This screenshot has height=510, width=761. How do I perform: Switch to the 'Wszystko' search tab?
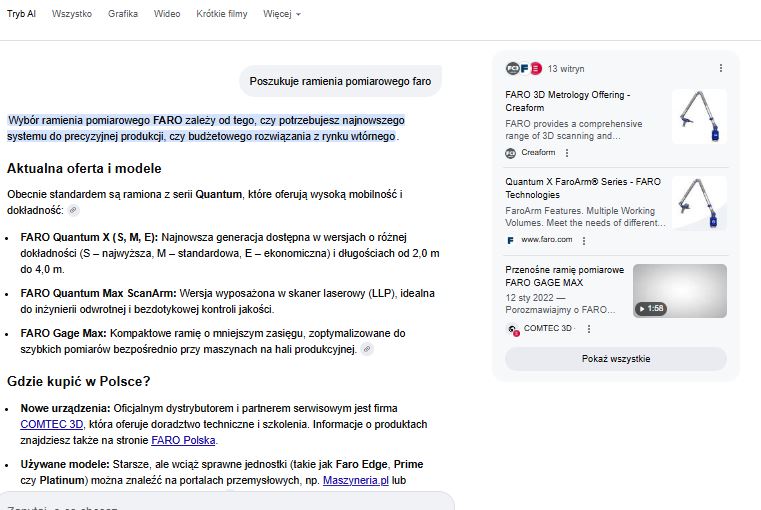(72, 15)
